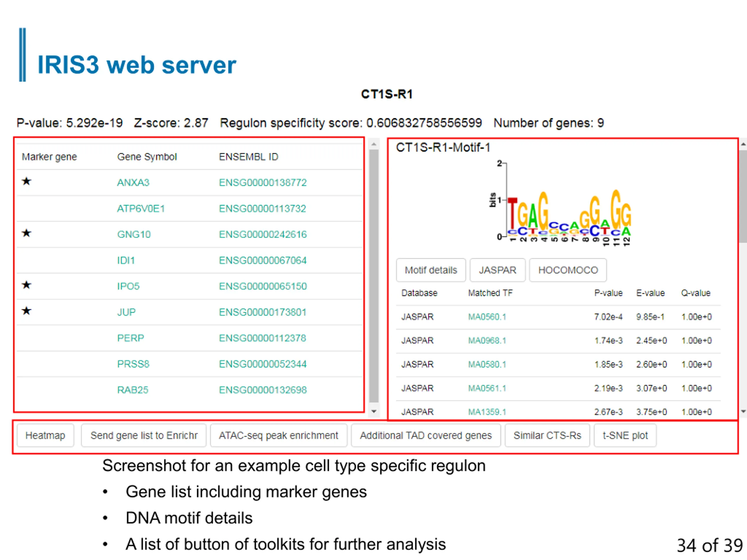Click the motif panel vertical scrollbar

click(x=743, y=197)
